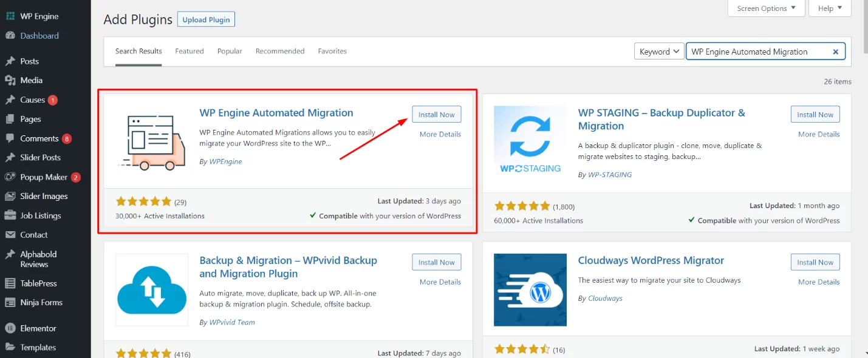Install the WPvivid Backup plugin now
The image size is (868, 358).
tap(437, 262)
